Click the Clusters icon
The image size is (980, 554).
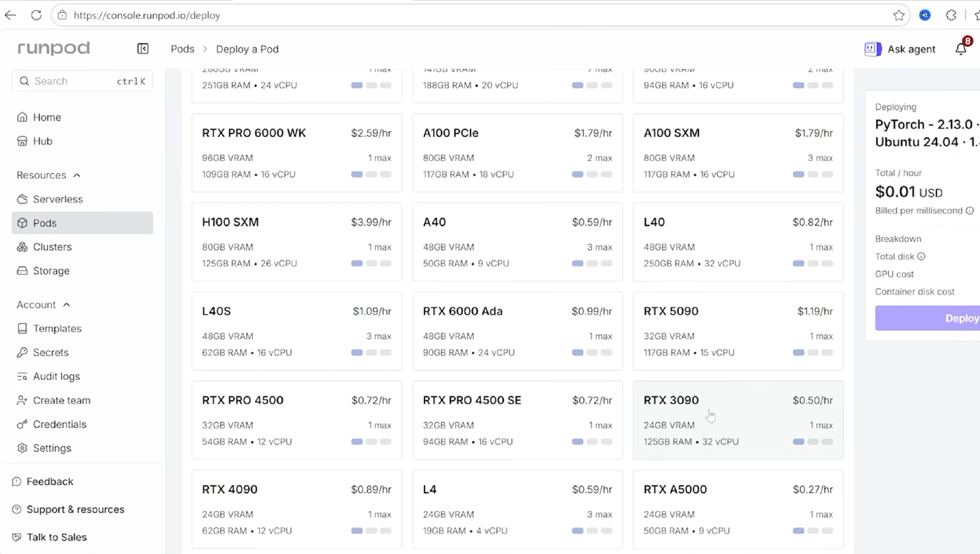click(23, 247)
